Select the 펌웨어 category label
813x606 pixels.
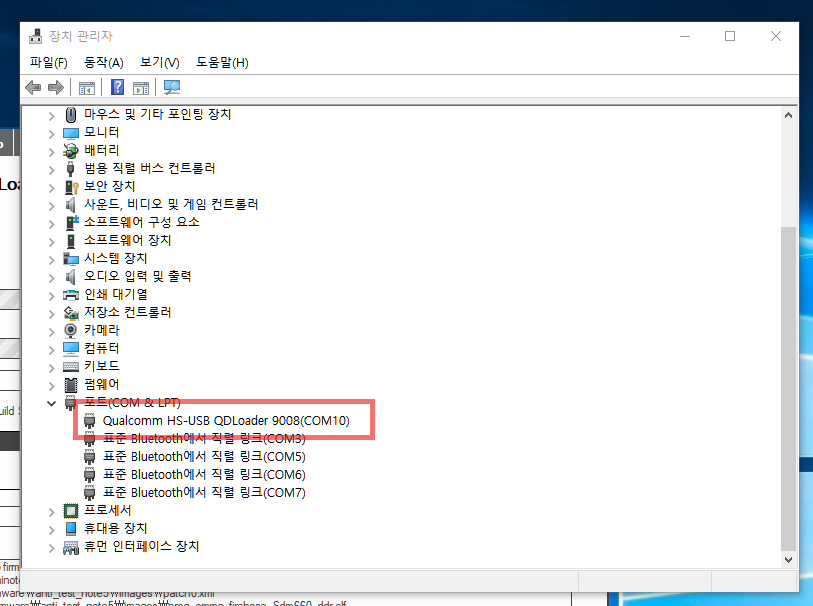click(x=102, y=385)
